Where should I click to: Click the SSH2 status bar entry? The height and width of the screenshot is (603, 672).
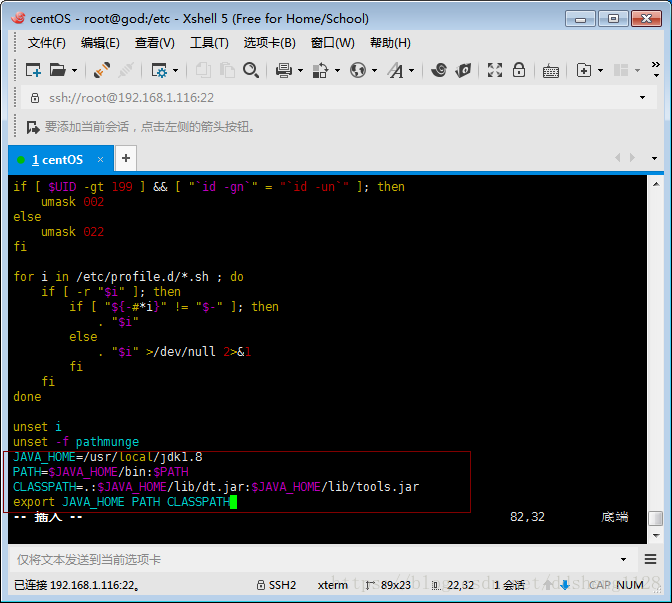pyautogui.click(x=276, y=585)
